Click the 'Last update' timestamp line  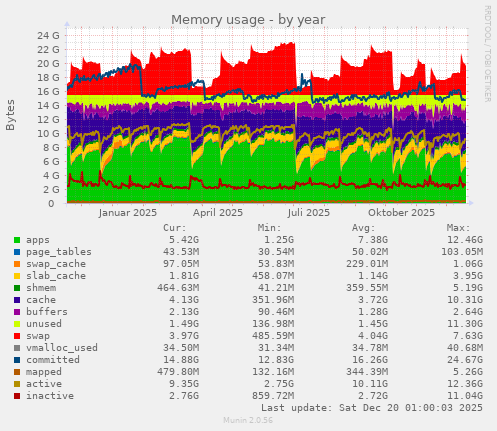click(372, 408)
